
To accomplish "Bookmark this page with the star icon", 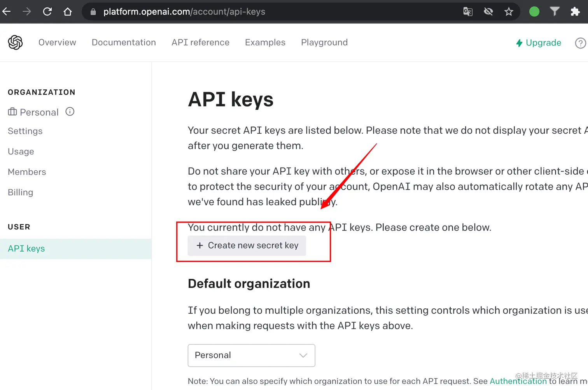I will click(x=509, y=12).
